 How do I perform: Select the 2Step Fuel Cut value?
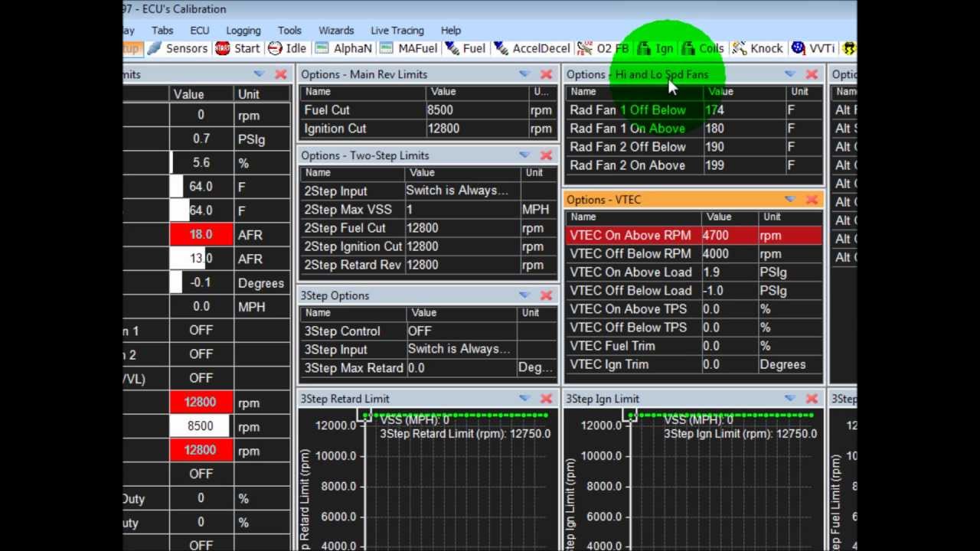click(x=462, y=228)
